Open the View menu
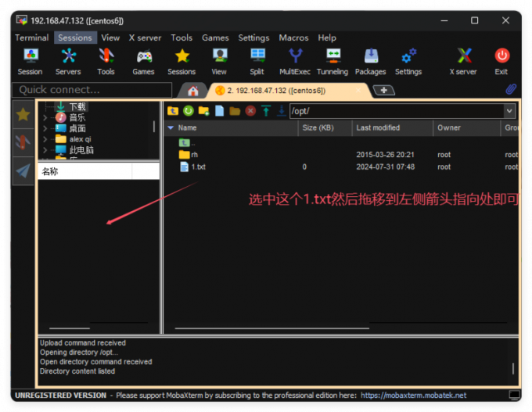This screenshot has height=412, width=532. pos(110,38)
